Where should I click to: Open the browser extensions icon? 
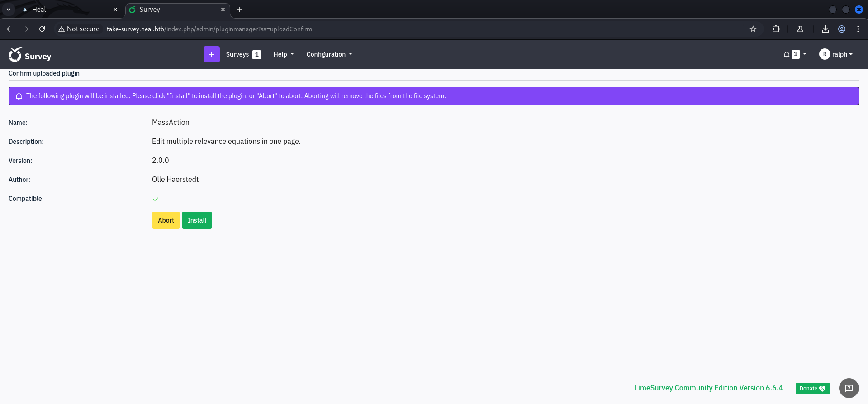click(x=776, y=29)
